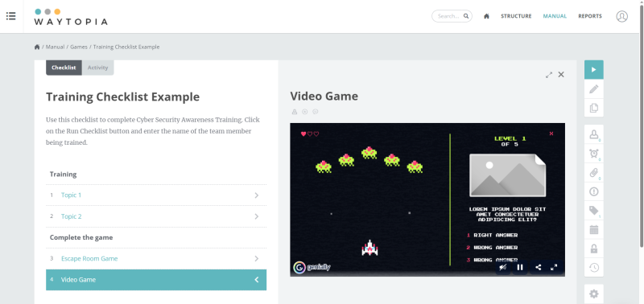Open the Structure menu
The image size is (644, 304).
[x=516, y=16]
